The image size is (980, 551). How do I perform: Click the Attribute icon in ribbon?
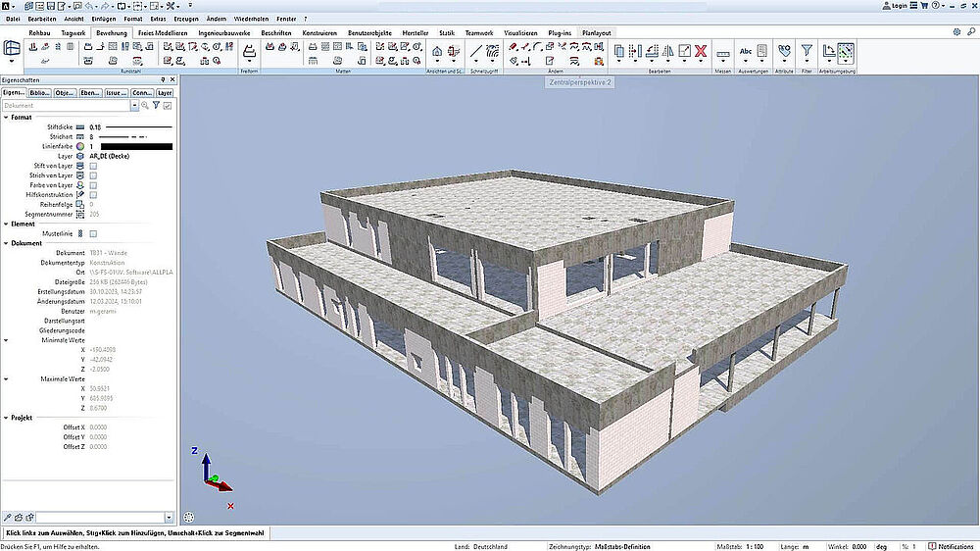(x=784, y=52)
